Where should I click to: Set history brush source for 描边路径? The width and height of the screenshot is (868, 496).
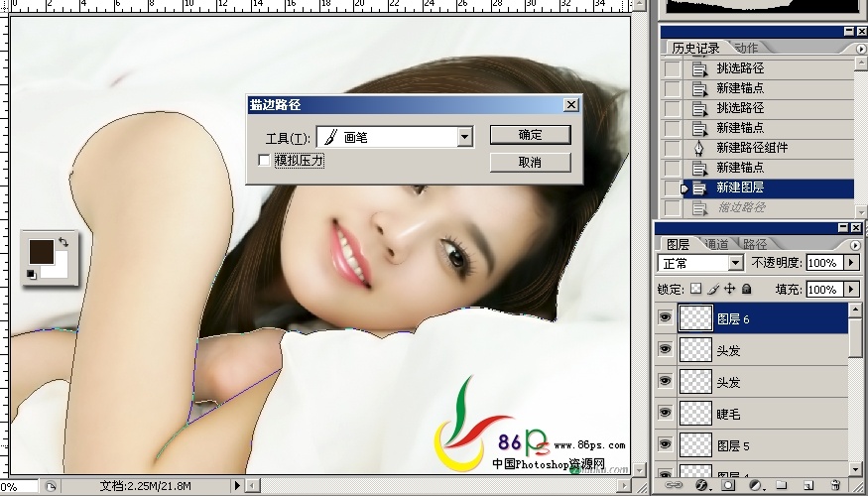point(672,208)
